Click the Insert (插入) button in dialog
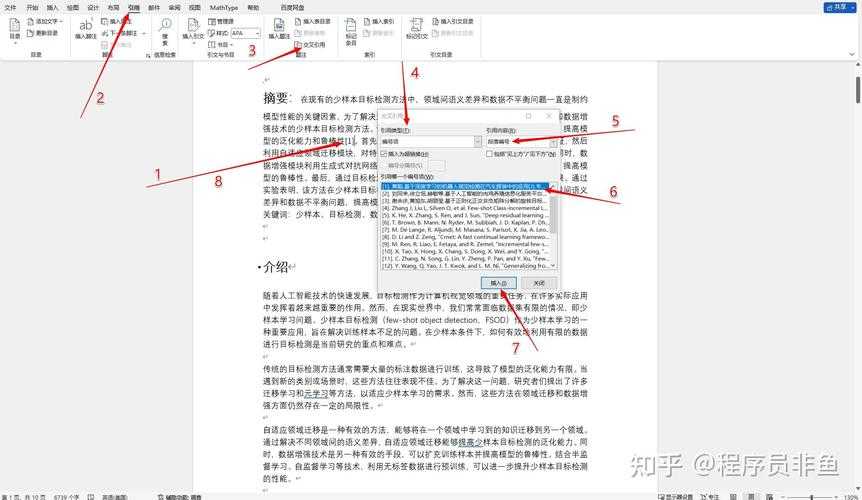Viewport: 862px width, 500px height. click(x=499, y=283)
